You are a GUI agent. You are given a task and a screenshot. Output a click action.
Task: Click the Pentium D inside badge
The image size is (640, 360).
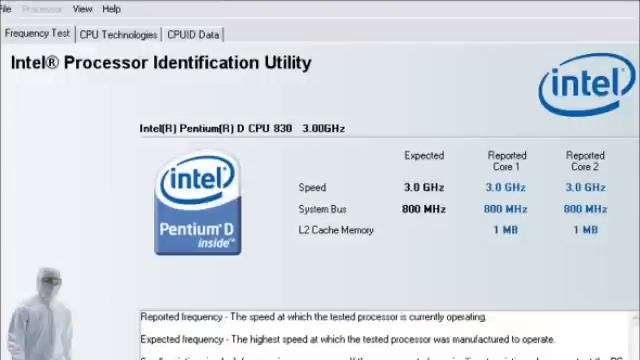[198, 203]
